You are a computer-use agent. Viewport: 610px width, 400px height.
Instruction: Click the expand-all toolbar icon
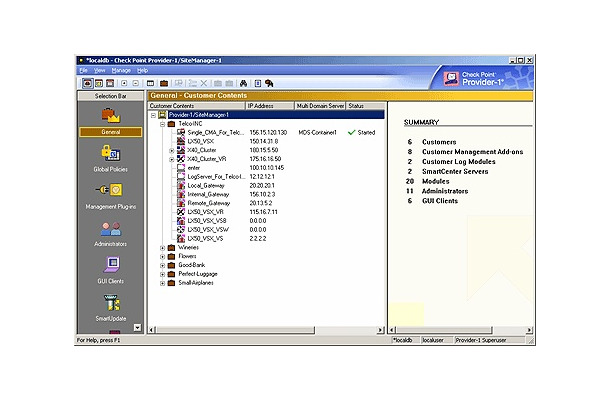pos(124,83)
